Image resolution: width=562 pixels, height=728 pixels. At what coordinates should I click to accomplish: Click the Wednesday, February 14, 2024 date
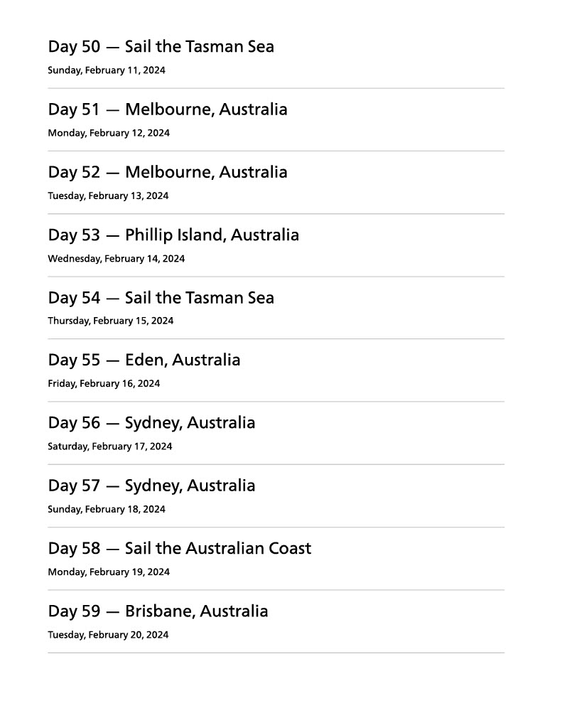pyautogui.click(x=116, y=259)
